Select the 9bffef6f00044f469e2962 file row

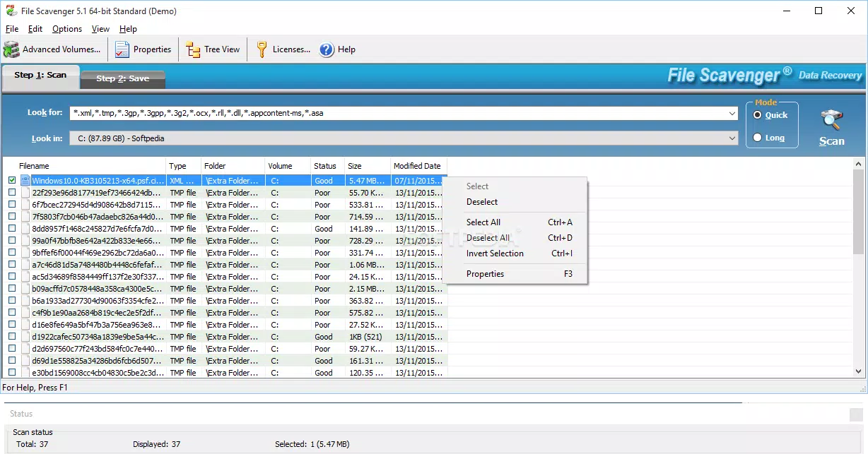point(225,253)
